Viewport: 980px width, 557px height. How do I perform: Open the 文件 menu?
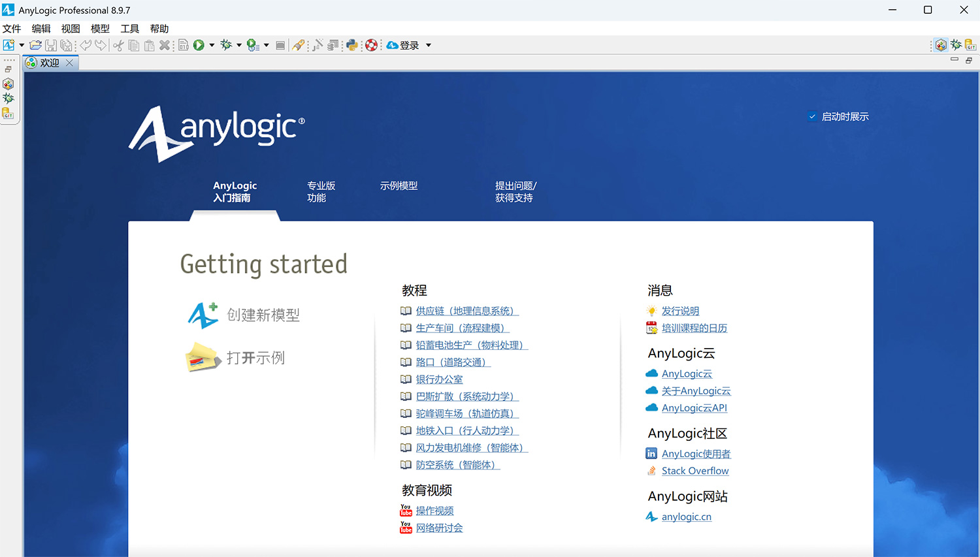tap(12, 29)
